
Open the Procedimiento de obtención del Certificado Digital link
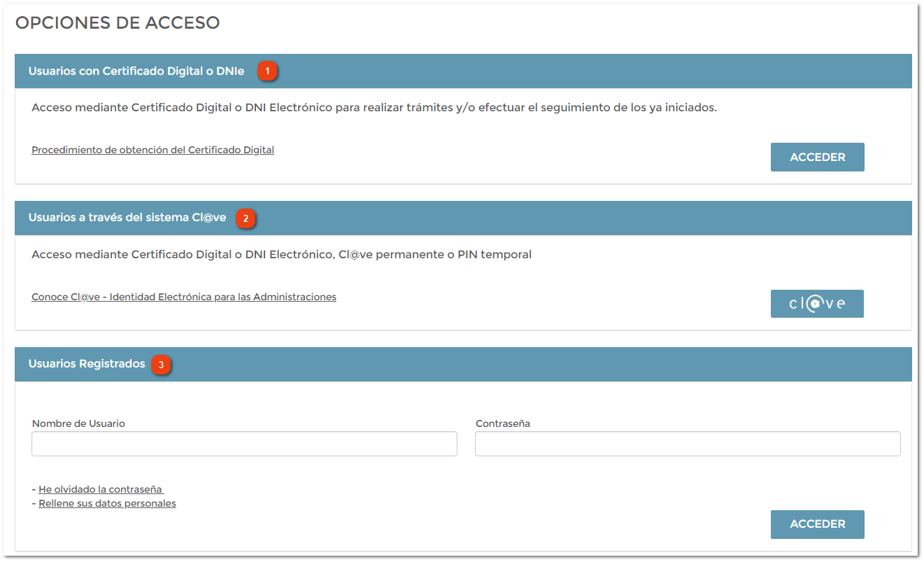pos(152,149)
